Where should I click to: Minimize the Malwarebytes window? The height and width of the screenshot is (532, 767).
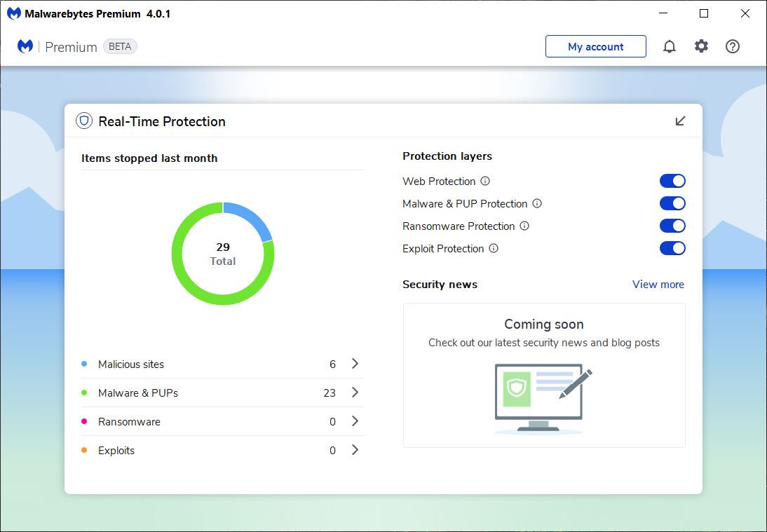pyautogui.click(x=663, y=13)
